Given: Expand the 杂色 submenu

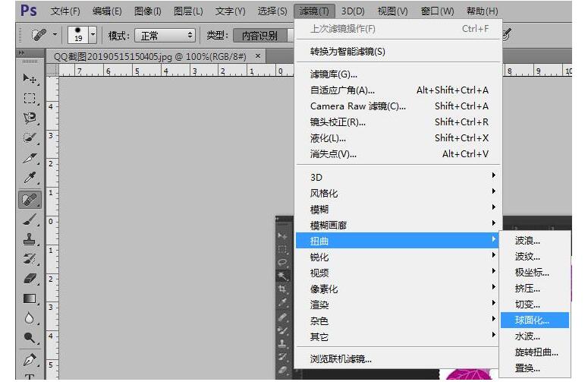Looking at the screenshot, I should pyautogui.click(x=398, y=320).
